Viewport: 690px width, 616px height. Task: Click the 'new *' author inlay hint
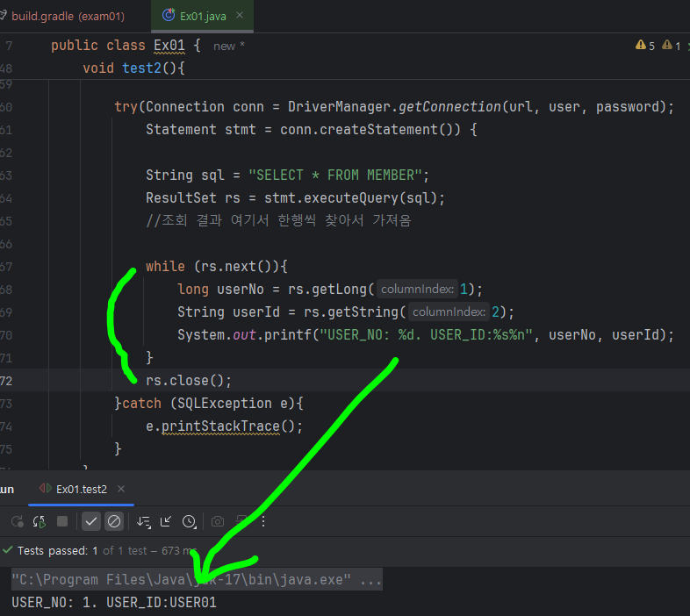(x=229, y=46)
